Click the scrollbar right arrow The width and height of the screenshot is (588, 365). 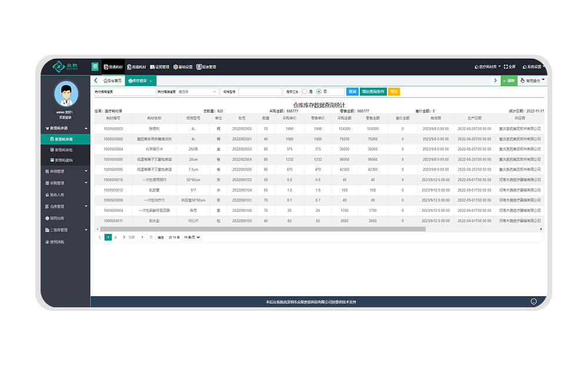coord(541,229)
